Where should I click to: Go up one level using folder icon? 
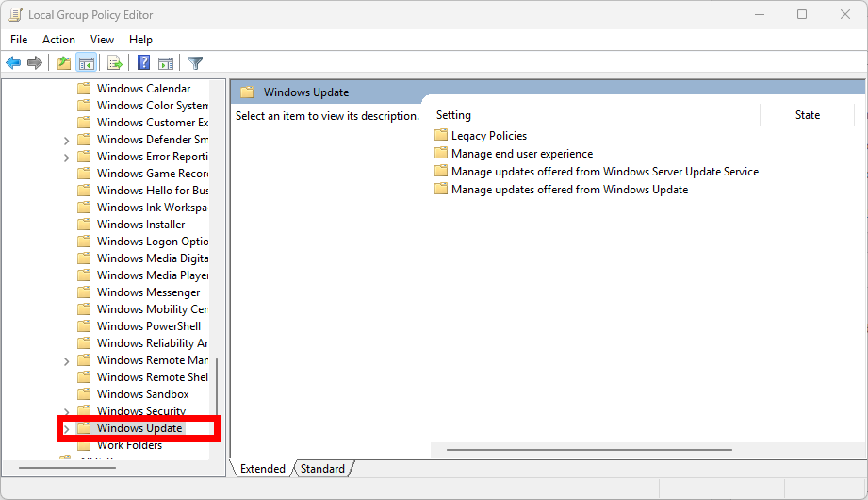pos(63,63)
